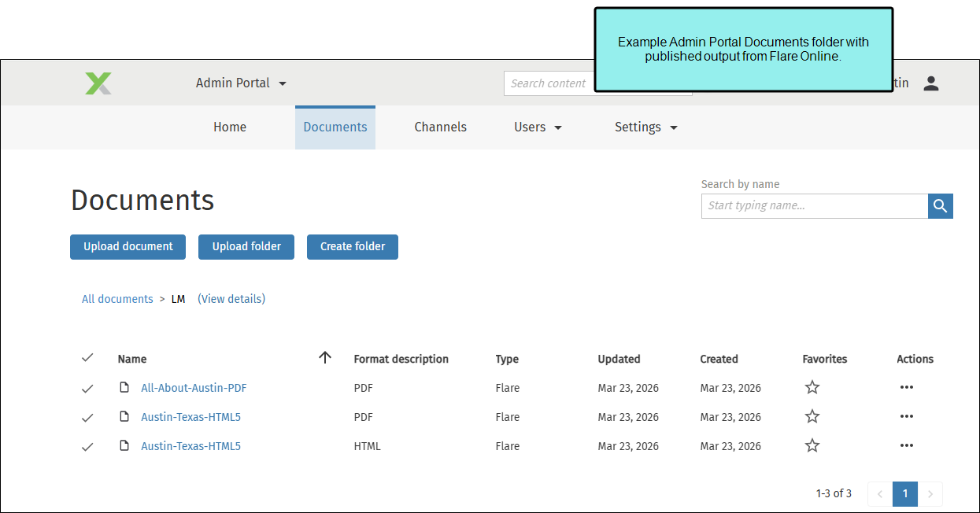Click the Create folder button
980x513 pixels.
point(352,247)
